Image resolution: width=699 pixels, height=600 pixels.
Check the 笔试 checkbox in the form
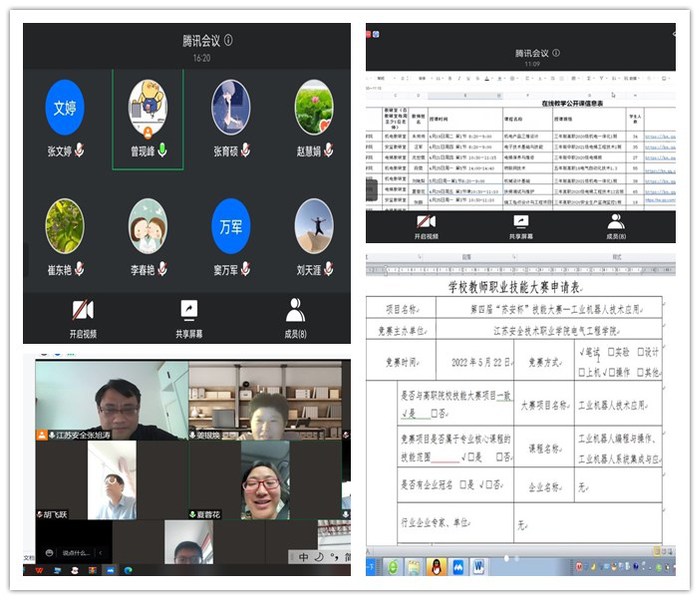[x=582, y=352]
